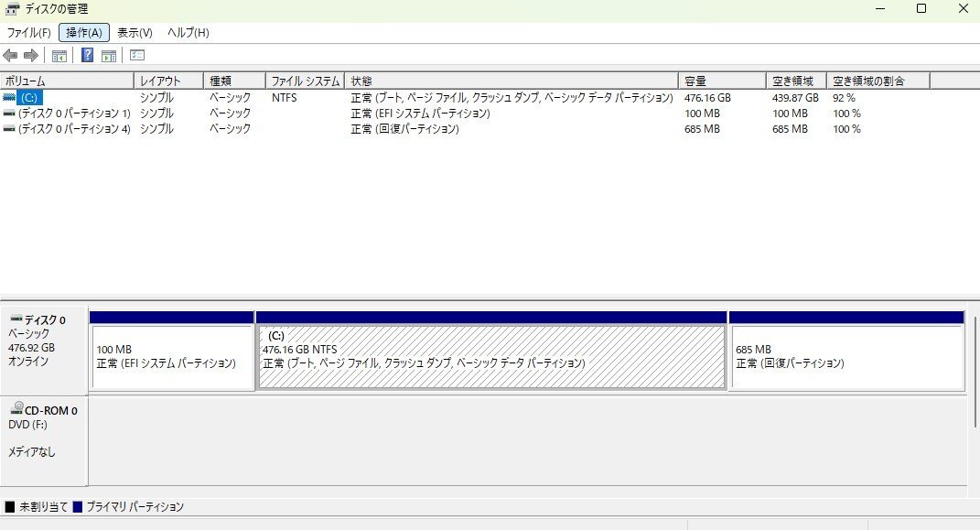Maximize the ディスクの管理 window
980x530 pixels.
coord(921,9)
